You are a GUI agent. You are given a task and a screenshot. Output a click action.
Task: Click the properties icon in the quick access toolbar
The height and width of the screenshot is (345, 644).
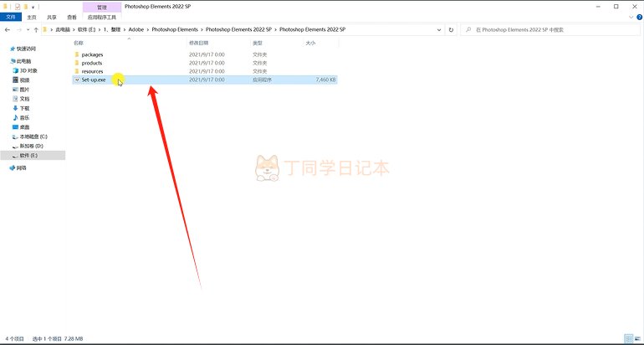click(x=18, y=7)
